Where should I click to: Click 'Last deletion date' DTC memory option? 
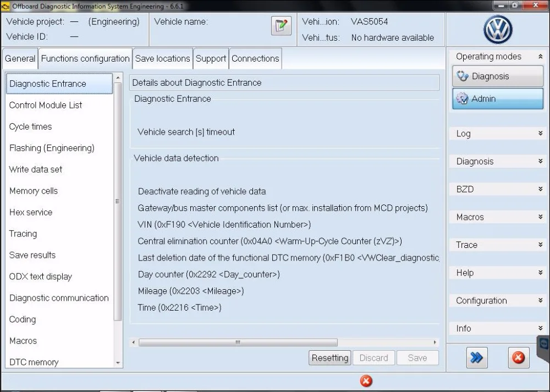pyautogui.click(x=288, y=258)
